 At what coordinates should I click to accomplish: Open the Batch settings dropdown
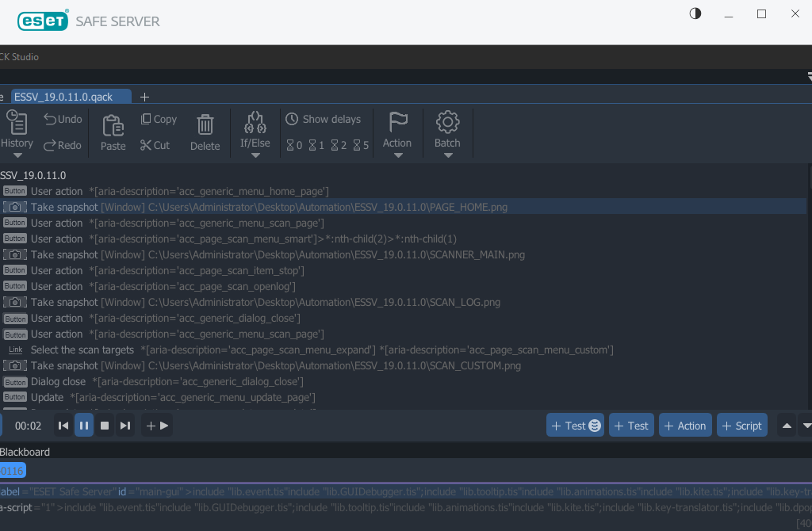point(447,133)
